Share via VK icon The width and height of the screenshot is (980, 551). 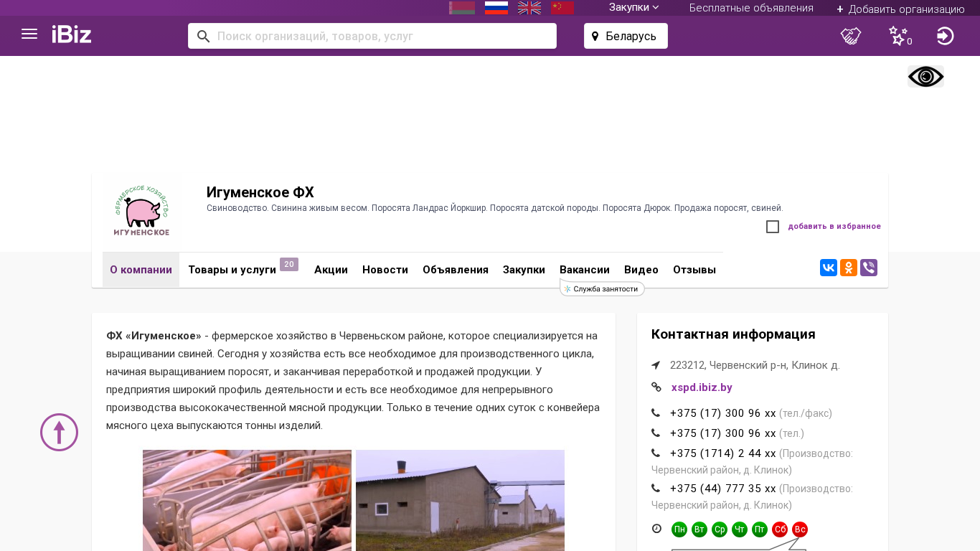click(829, 268)
